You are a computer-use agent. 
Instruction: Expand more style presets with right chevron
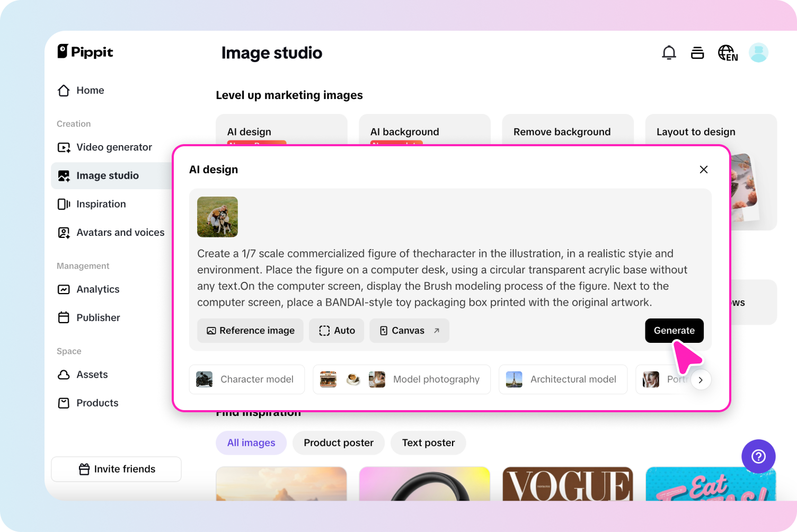tap(701, 380)
